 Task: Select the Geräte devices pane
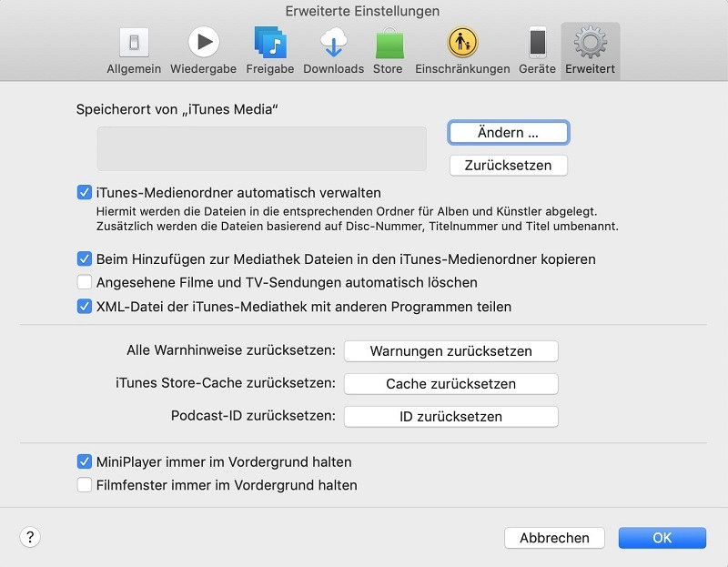537,51
